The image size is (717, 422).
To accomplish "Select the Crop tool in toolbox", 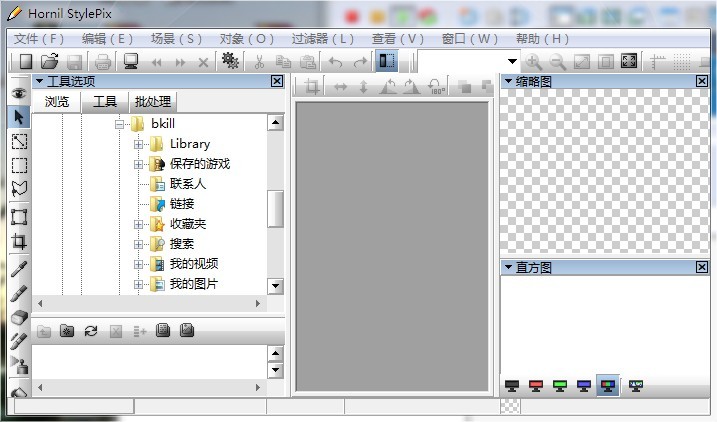I will [19, 241].
